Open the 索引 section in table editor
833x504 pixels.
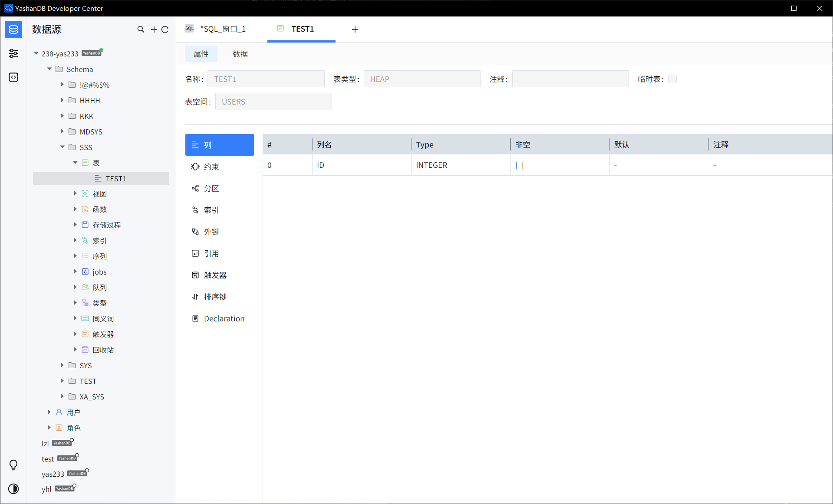pyautogui.click(x=220, y=210)
